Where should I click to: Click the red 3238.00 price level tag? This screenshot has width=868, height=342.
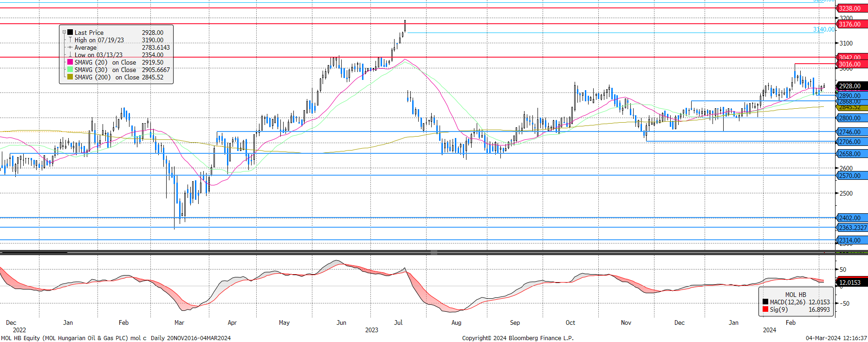(851, 8)
